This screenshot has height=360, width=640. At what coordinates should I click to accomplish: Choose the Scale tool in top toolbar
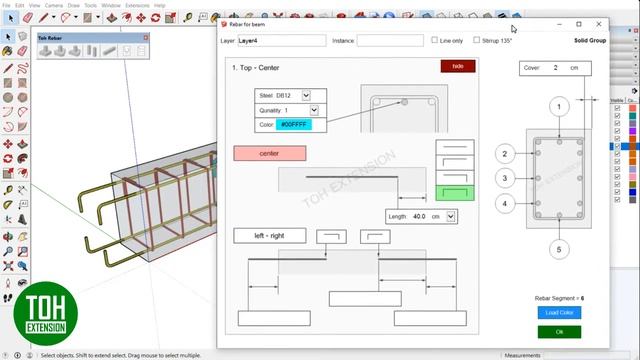[x=171, y=18]
